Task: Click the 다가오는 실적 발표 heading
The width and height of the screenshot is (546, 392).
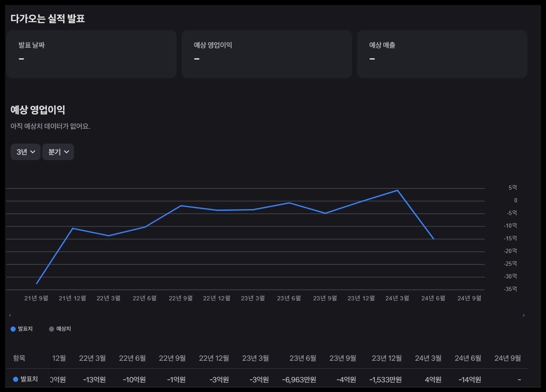Action: pyautogui.click(x=48, y=19)
